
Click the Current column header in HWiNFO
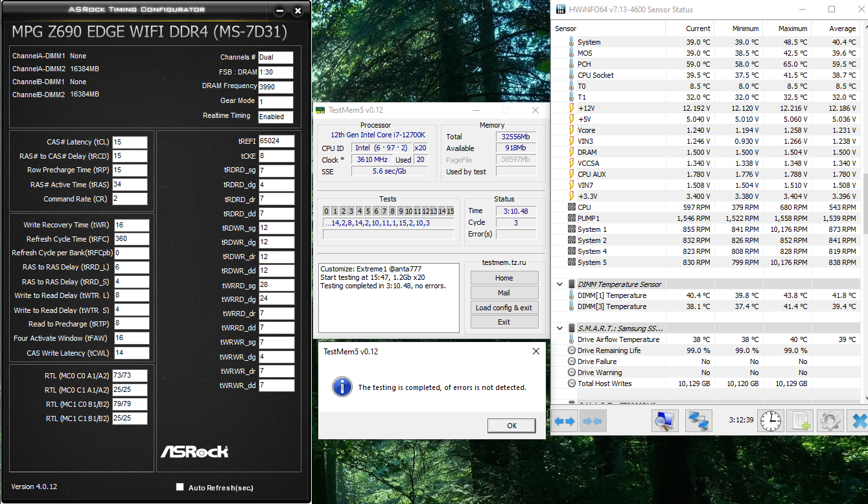690,29
